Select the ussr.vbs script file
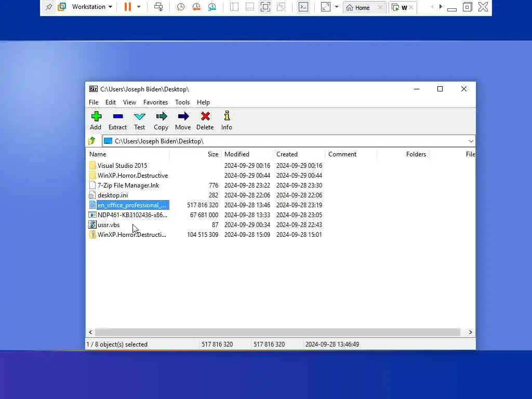The height and width of the screenshot is (399, 532). pos(109,224)
